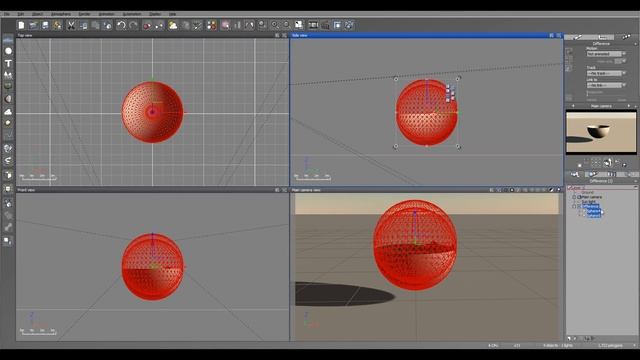Viewport: 640px width, 360px height.
Task: Click the Redo arrow icon
Action: pyautogui.click(x=133, y=25)
